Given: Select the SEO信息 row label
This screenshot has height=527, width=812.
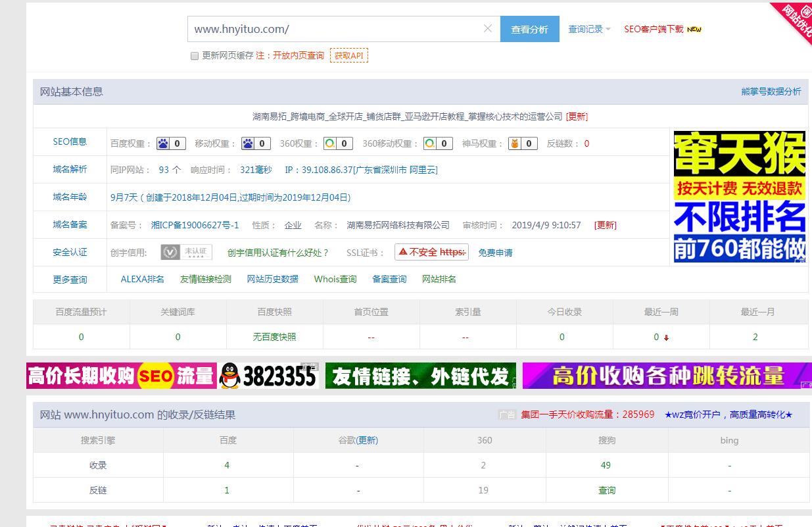Looking at the screenshot, I should (x=70, y=141).
